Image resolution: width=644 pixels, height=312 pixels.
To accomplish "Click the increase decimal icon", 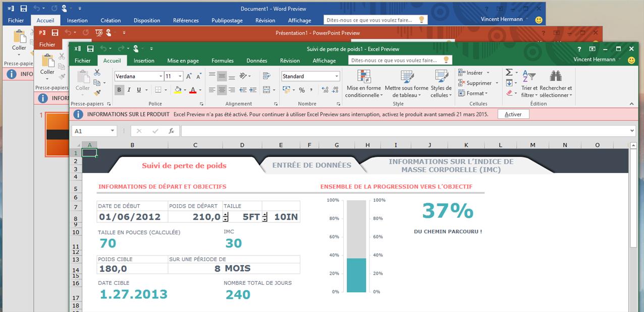I will pyautogui.click(x=325, y=90).
